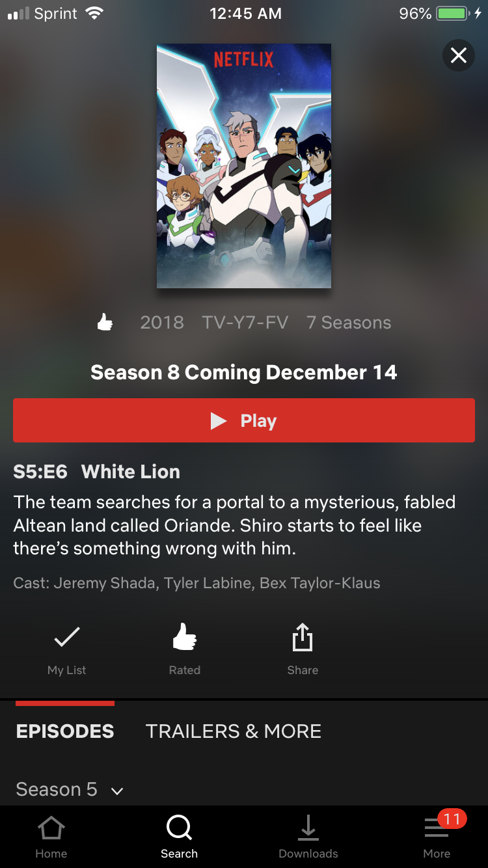The width and height of the screenshot is (488, 868).
Task: Tap the Voltron poster thumbnail
Action: pyautogui.click(x=244, y=166)
